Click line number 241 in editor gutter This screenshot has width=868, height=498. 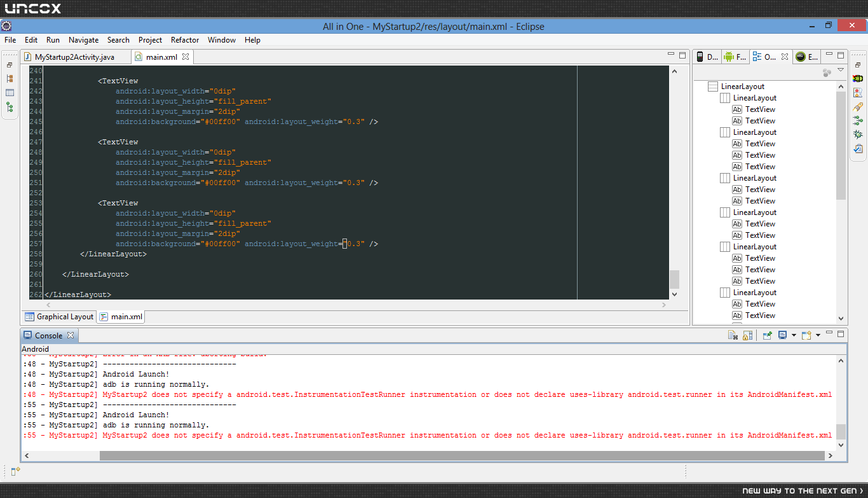tap(36, 81)
